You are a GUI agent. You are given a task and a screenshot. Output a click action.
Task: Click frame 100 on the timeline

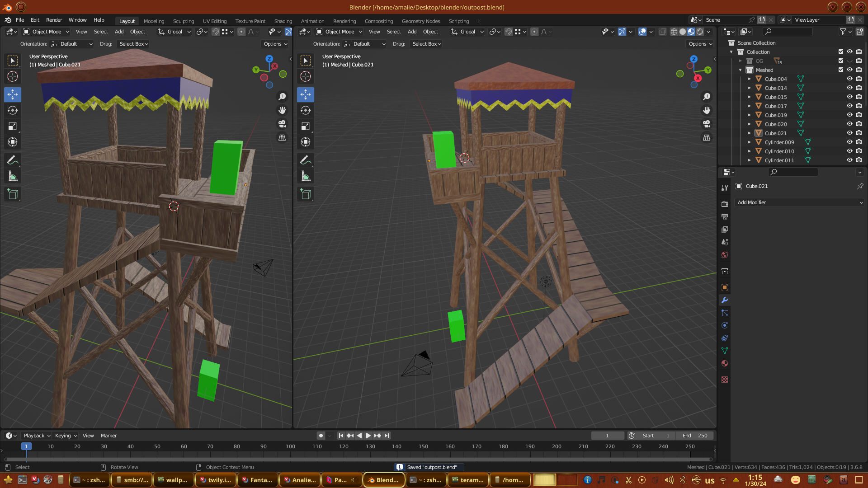click(x=290, y=446)
